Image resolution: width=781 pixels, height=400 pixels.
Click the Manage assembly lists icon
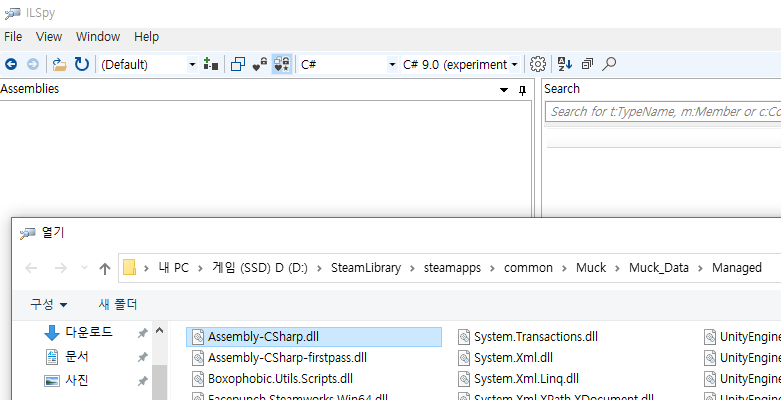coord(211,64)
